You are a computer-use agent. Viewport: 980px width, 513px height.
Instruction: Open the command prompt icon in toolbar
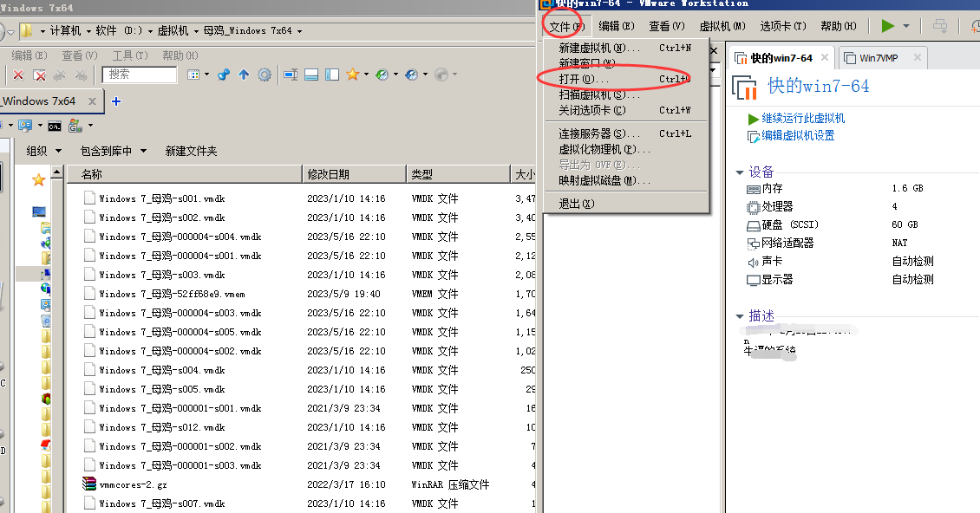click(55, 126)
